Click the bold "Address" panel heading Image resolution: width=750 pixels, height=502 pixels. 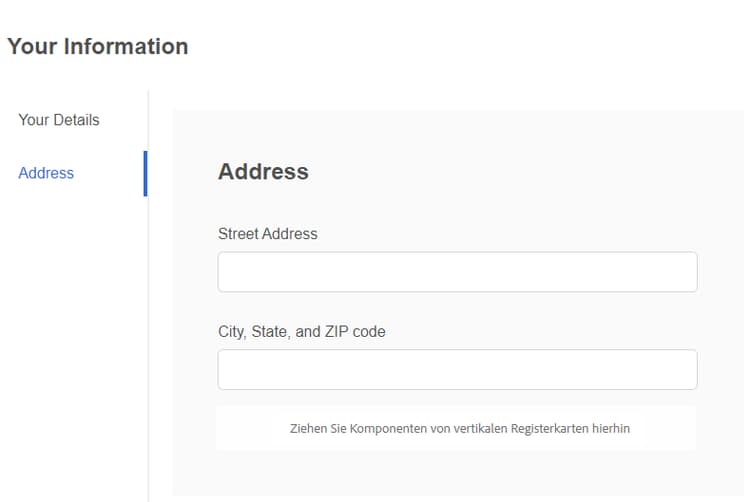point(263,171)
